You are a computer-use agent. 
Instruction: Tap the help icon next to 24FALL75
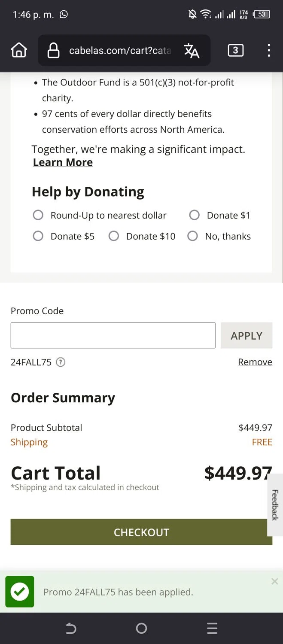[61, 362]
